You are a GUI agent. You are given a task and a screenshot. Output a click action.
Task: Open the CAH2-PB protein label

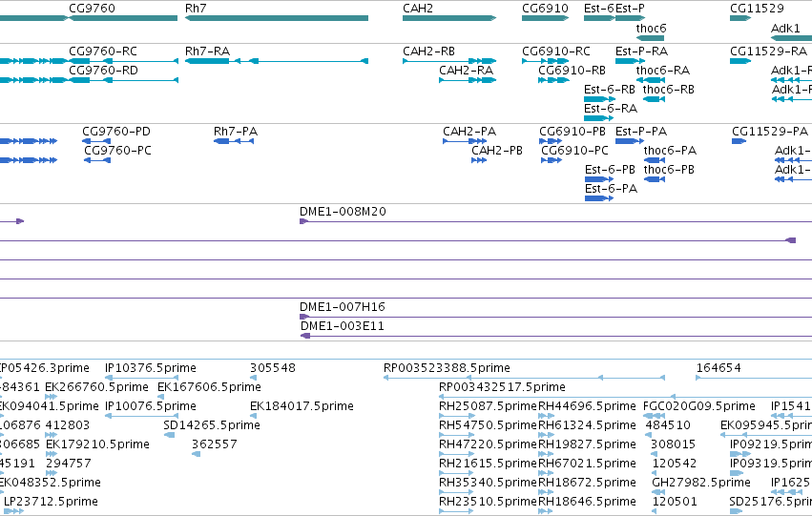pos(496,151)
